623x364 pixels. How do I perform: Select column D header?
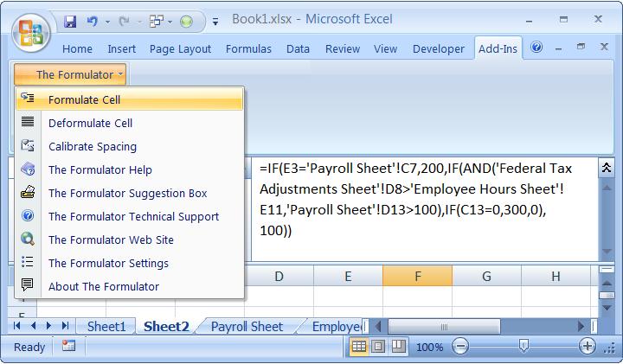pos(279,276)
